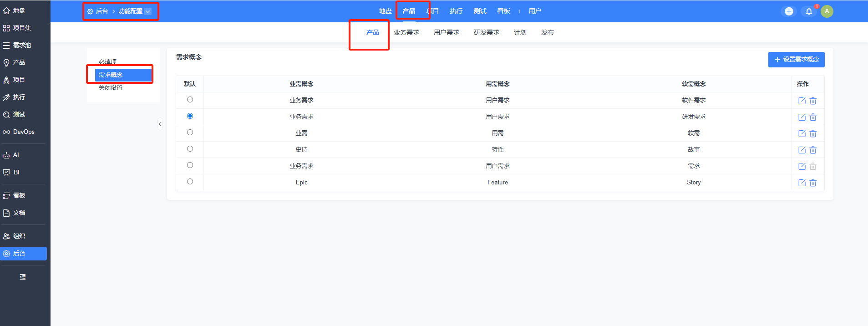Set Epic row as default
Viewport: 868px width, 326px height.
(x=190, y=182)
